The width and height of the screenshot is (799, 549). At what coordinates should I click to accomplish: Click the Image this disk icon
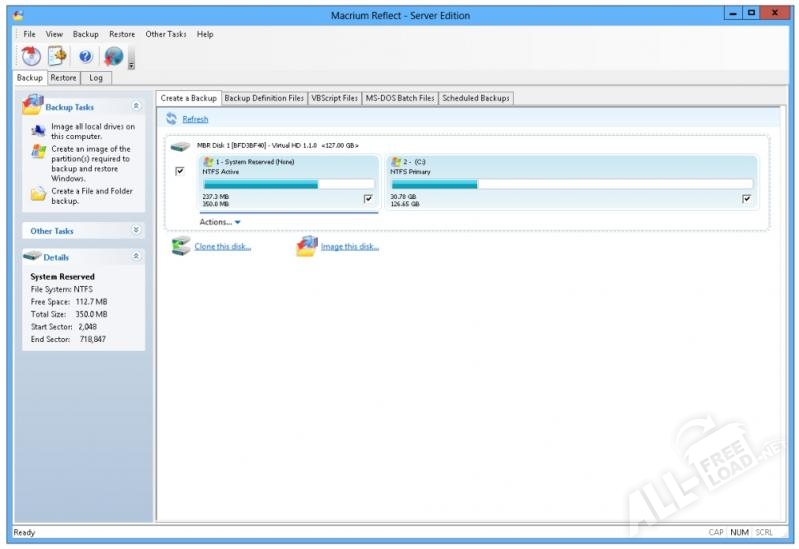306,246
